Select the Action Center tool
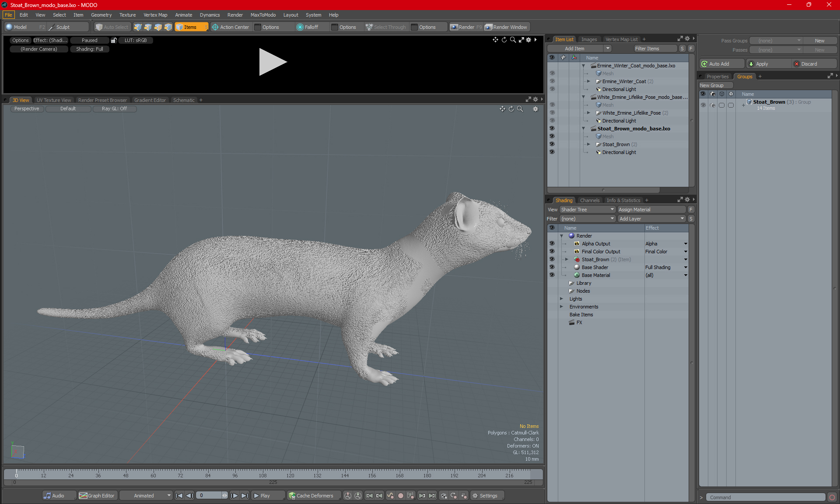The width and height of the screenshot is (840, 504). [231, 27]
